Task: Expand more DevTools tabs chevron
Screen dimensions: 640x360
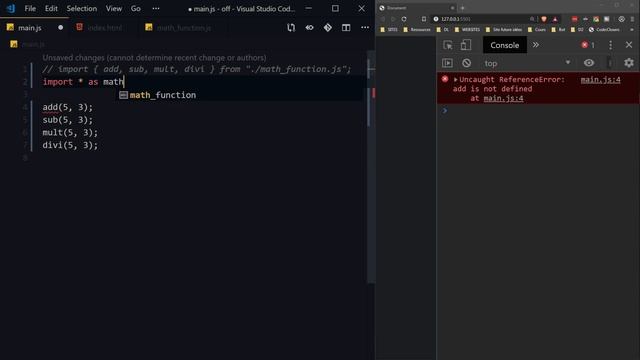Action: coord(536,45)
